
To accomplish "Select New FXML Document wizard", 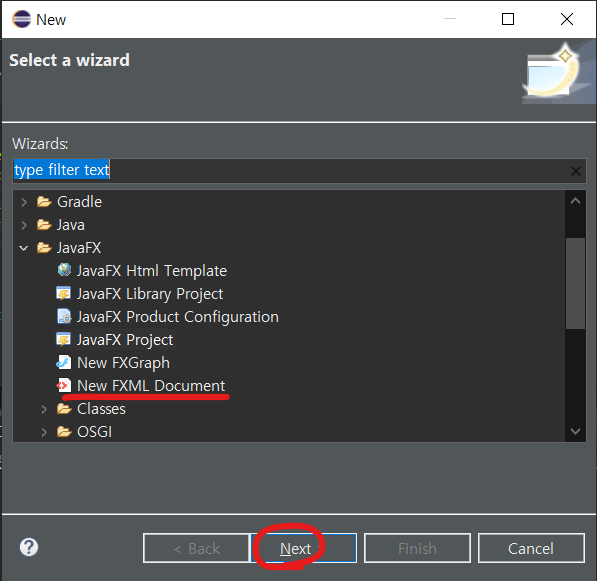I will (151, 386).
